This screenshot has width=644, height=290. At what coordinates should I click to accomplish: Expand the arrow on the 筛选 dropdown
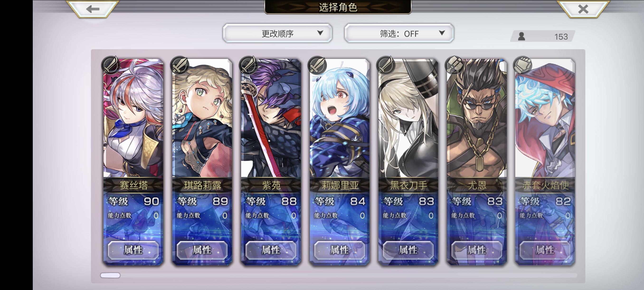(x=442, y=33)
